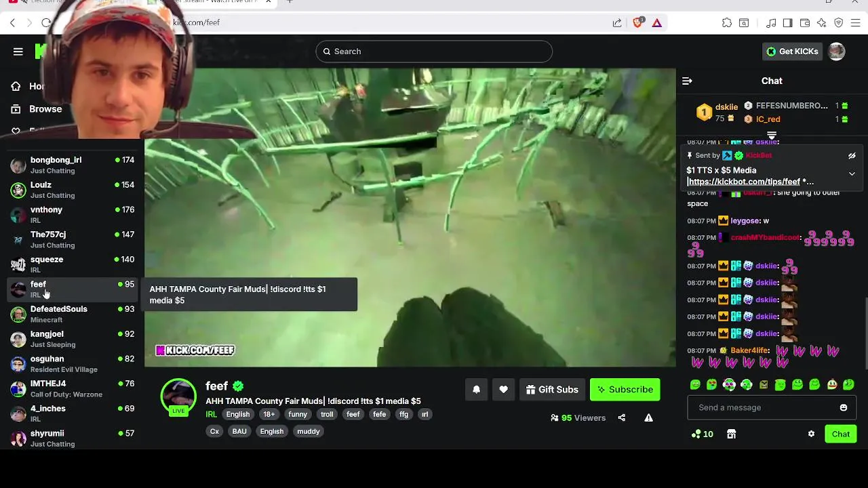Viewport: 868px width, 488px height.
Task: Click the Gift Subs button
Action: (x=552, y=390)
